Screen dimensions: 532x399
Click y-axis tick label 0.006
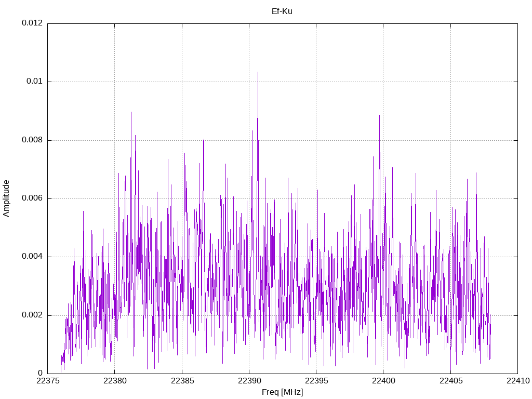[32, 198]
